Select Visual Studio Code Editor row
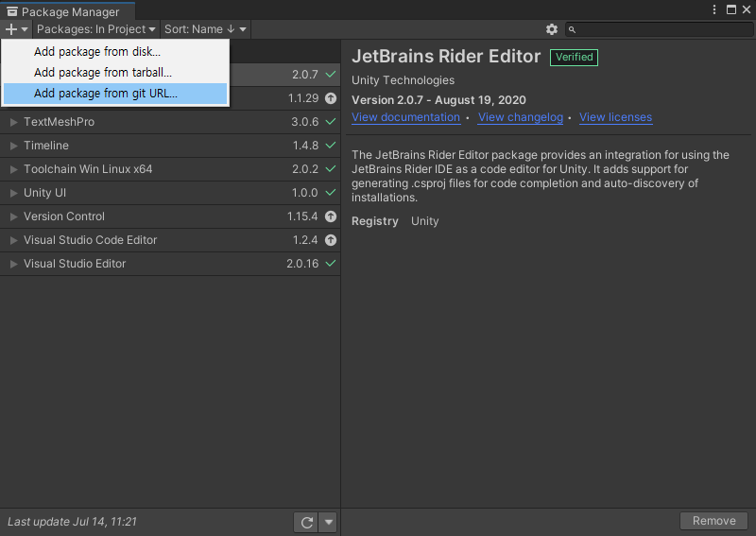Screen dimensions: 756x536 [170, 240]
